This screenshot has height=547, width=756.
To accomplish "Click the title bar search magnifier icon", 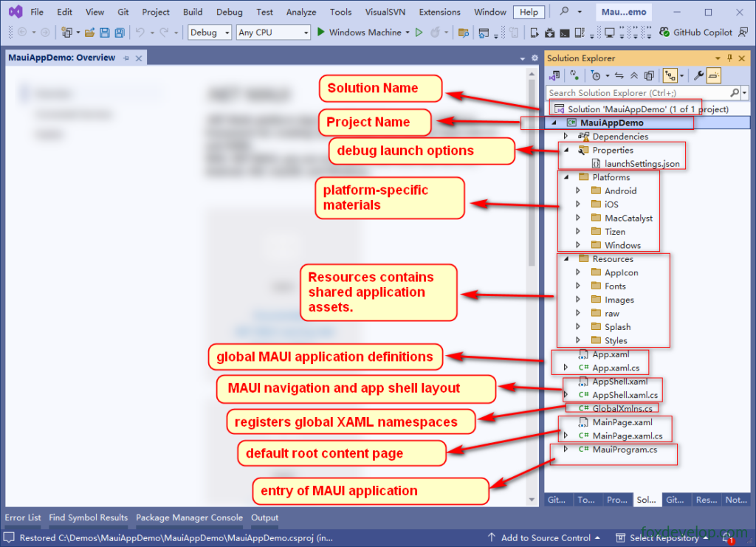I will coord(564,11).
